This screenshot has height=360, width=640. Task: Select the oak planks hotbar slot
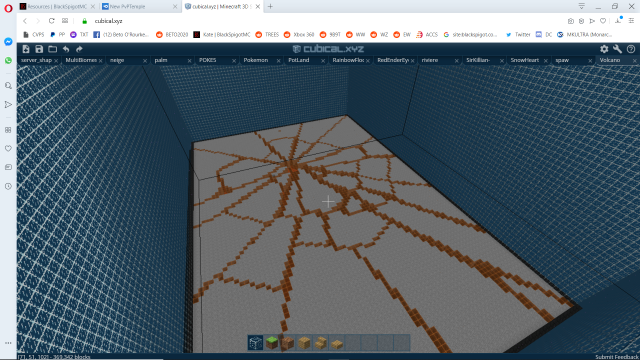(x=304, y=343)
